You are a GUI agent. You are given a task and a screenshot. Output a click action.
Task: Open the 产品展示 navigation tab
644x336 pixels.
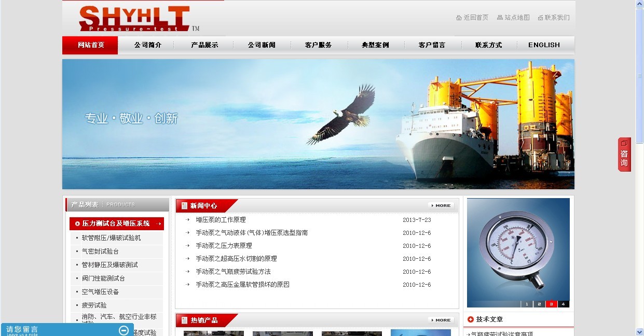click(x=204, y=45)
